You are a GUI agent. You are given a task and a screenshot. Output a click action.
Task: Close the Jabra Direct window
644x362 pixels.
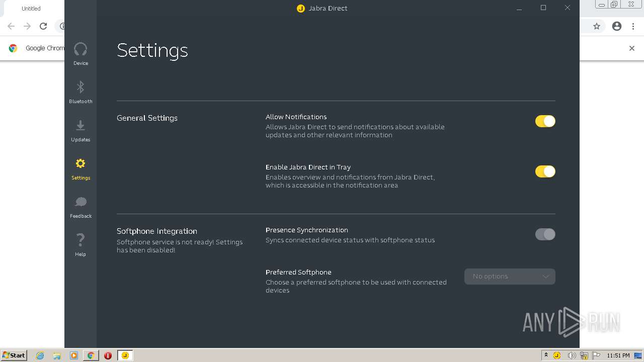(568, 8)
